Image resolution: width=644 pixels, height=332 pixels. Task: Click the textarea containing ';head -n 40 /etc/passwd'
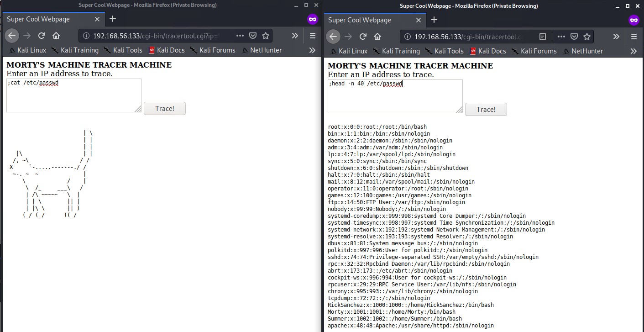click(x=395, y=96)
